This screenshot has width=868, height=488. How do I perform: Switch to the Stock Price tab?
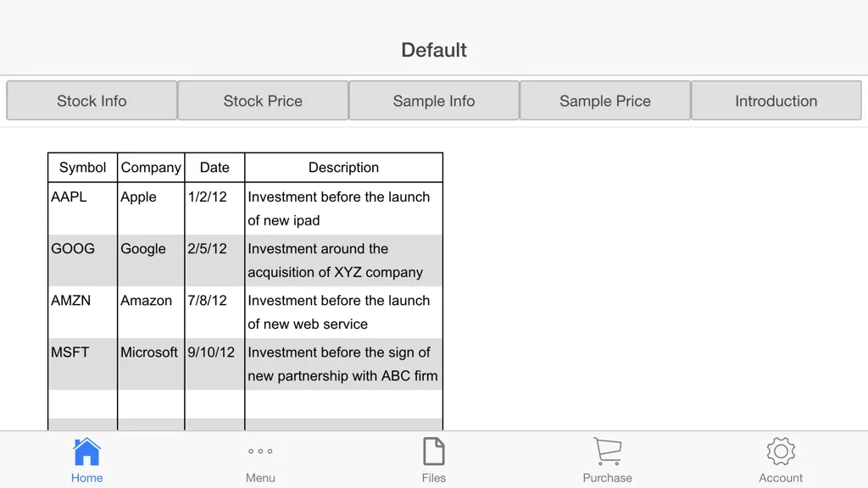click(263, 101)
